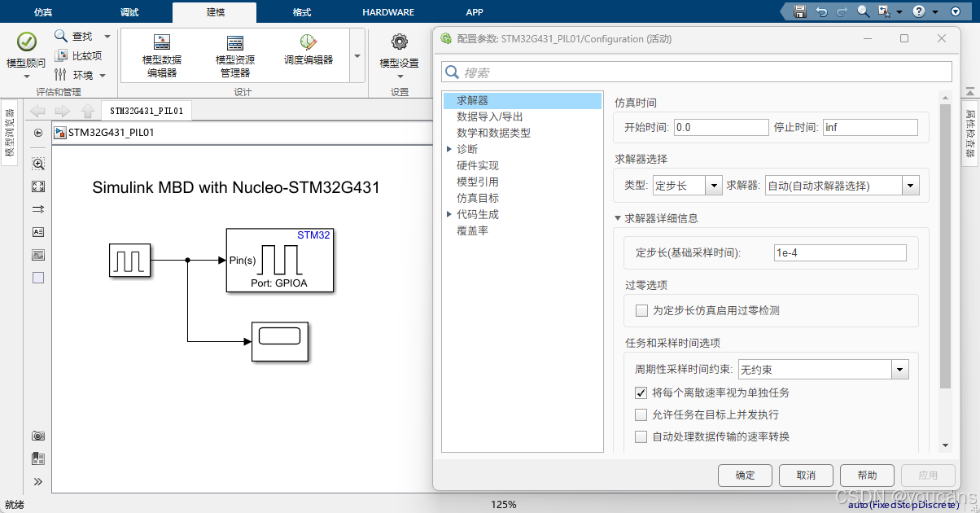
Task: Switch to the 格式 ribbon tab
Action: 301,12
